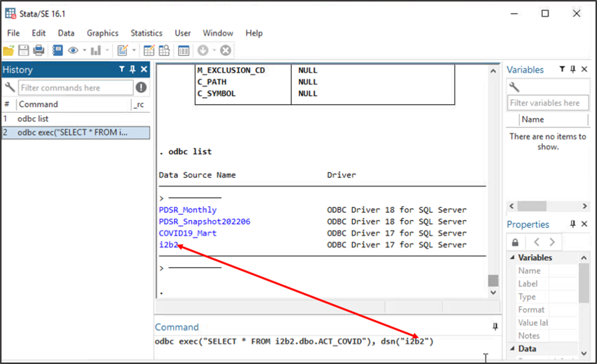Close the History panel
The image size is (597, 364).
tap(144, 69)
